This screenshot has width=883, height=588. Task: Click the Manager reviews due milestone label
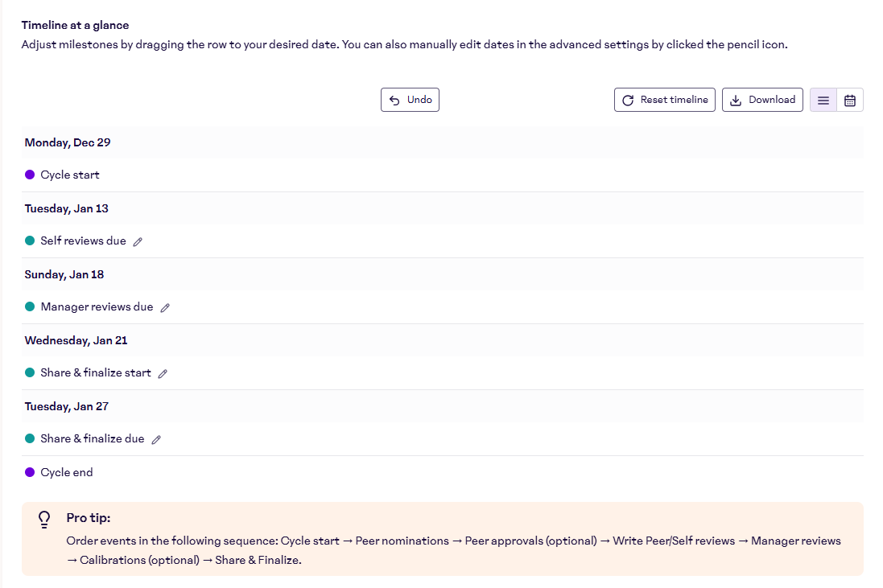point(97,307)
